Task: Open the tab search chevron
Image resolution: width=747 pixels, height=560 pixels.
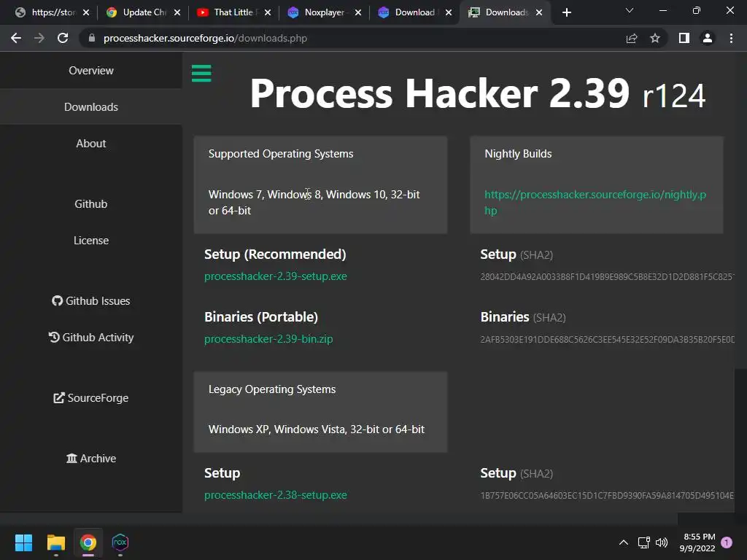Action: pyautogui.click(x=630, y=10)
